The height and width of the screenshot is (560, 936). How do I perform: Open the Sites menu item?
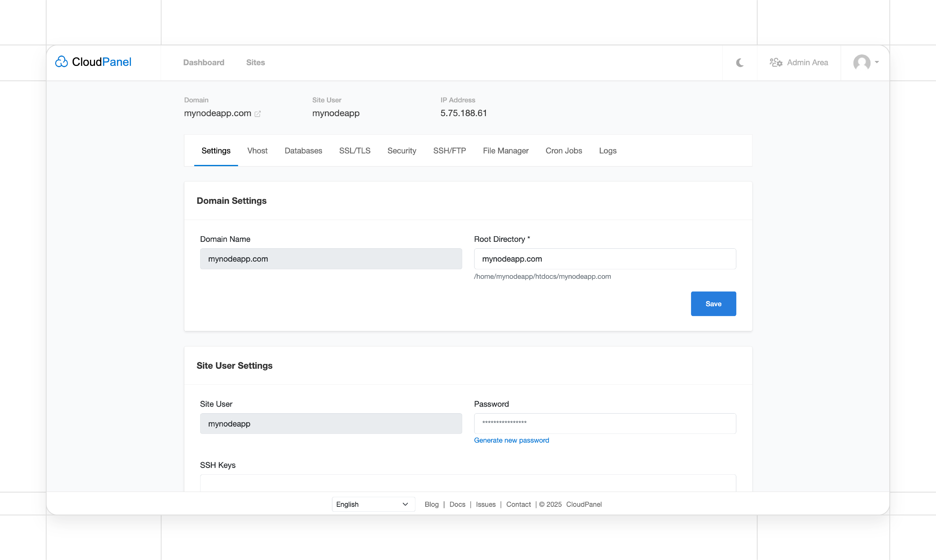pyautogui.click(x=255, y=62)
